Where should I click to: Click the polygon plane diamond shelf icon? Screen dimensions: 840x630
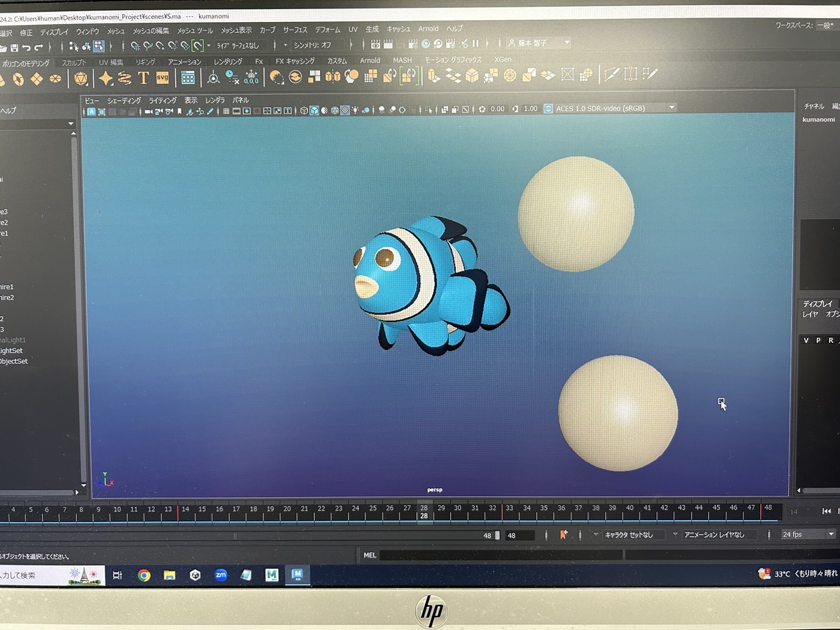36,79
